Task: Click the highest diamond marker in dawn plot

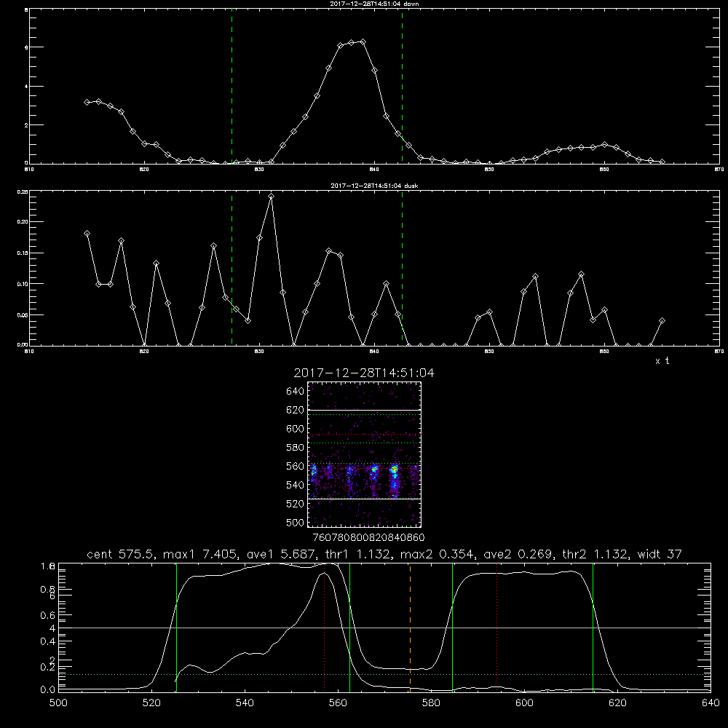Action: pos(363,41)
